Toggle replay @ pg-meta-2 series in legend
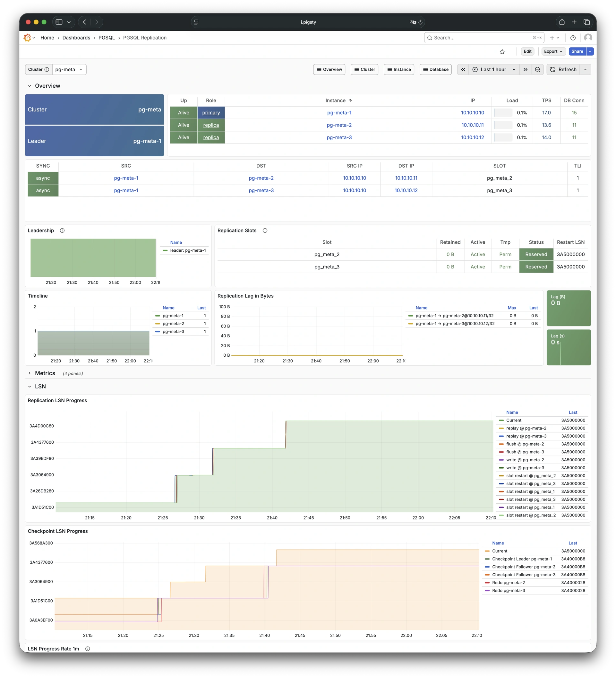Screen dimensions: 616x678 (x=526, y=428)
